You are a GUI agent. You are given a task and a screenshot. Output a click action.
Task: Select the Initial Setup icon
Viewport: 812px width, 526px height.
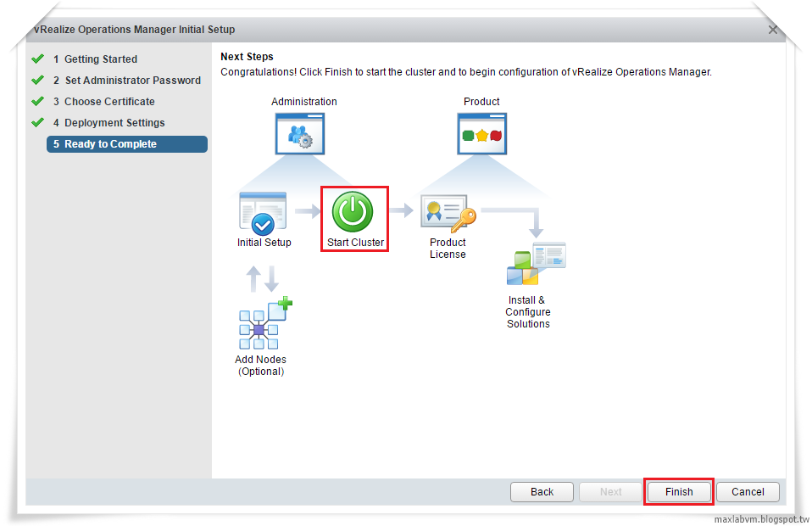(263, 213)
